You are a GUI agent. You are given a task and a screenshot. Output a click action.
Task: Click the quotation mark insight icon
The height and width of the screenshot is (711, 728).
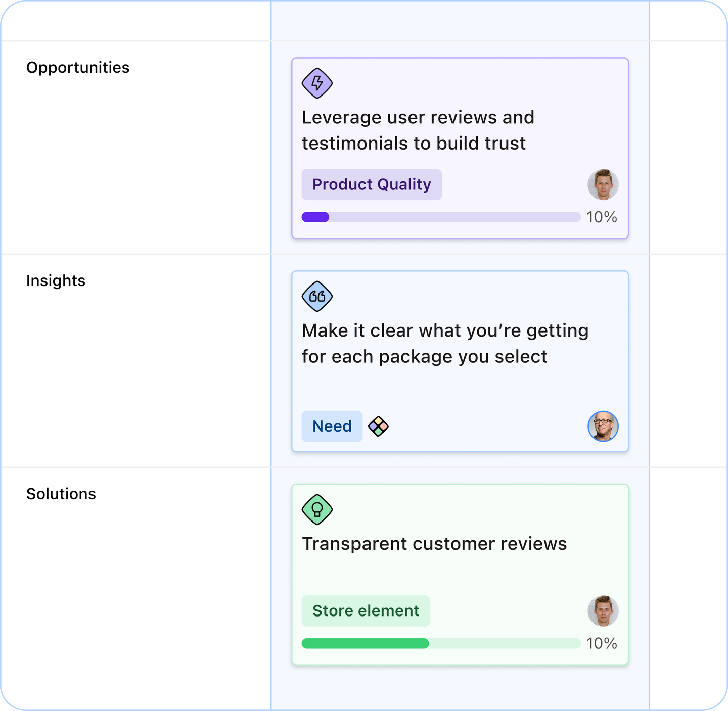click(317, 296)
